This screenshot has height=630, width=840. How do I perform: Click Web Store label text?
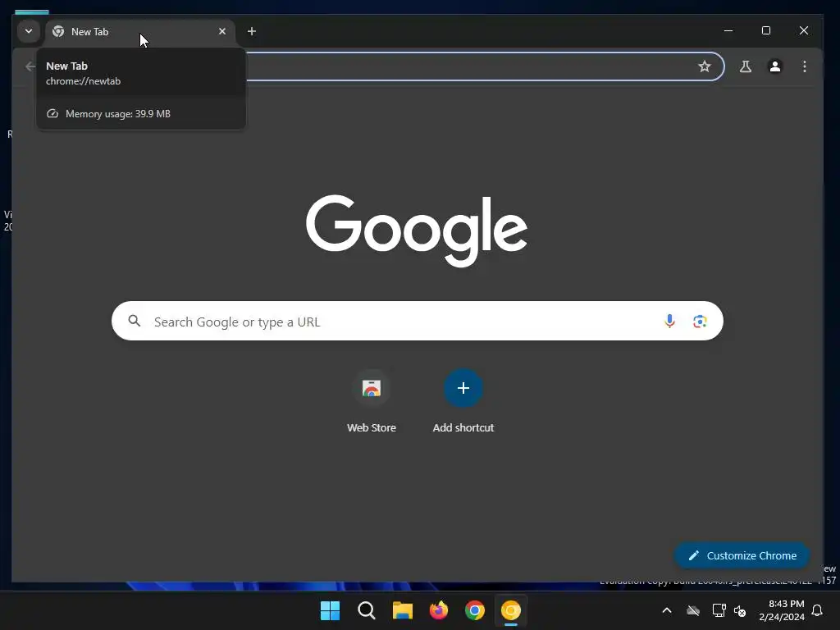[372, 427]
